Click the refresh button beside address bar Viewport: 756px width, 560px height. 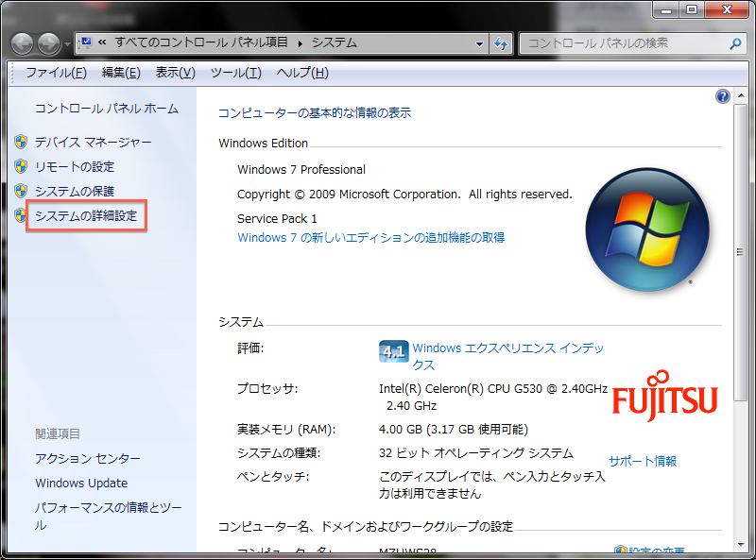coord(501,43)
